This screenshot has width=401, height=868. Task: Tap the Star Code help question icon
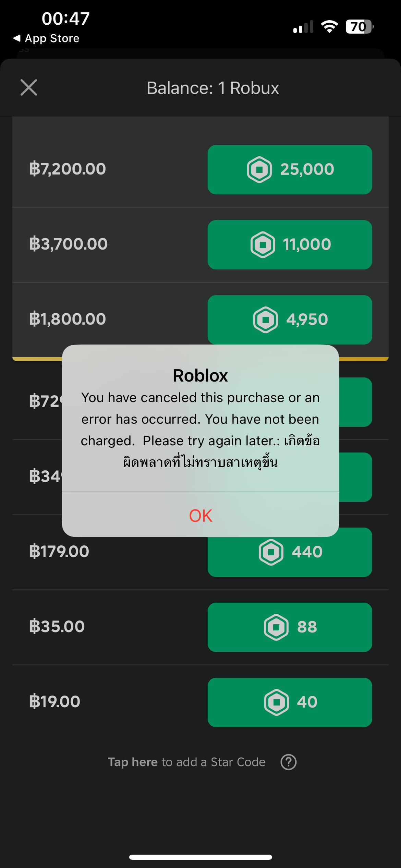click(288, 762)
